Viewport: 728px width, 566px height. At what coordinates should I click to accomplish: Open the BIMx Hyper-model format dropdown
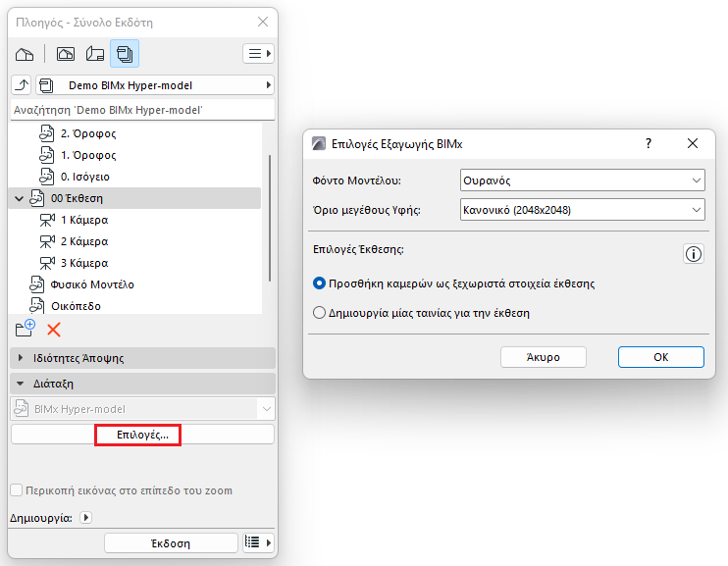tap(142, 409)
